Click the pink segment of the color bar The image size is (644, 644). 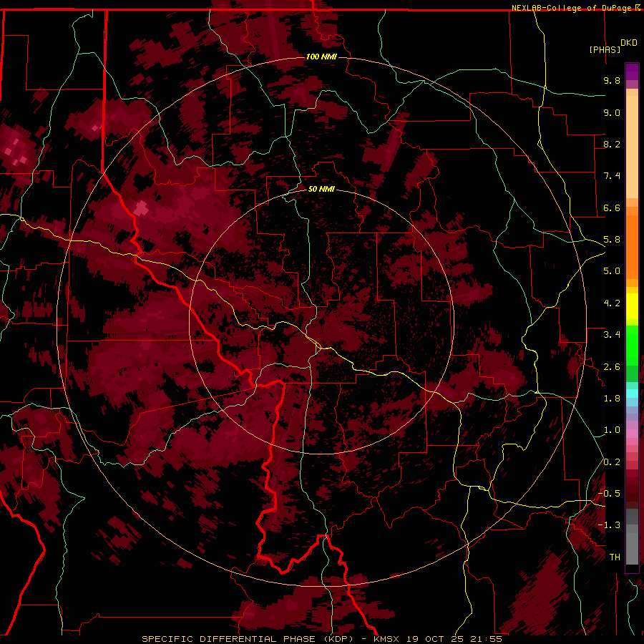click(632, 434)
